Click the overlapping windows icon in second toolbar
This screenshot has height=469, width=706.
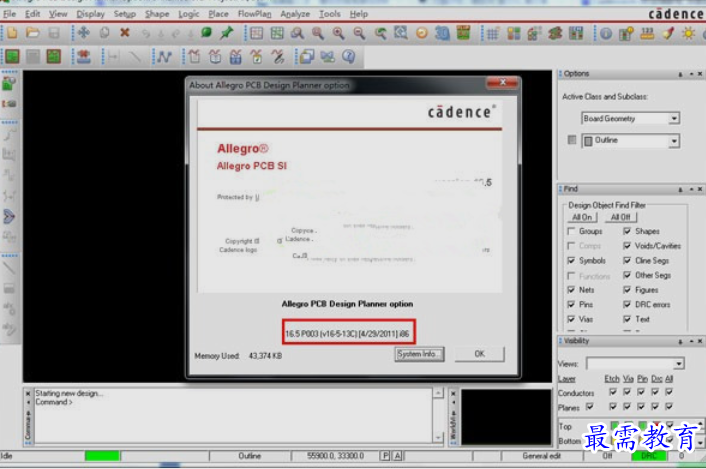(x=307, y=57)
